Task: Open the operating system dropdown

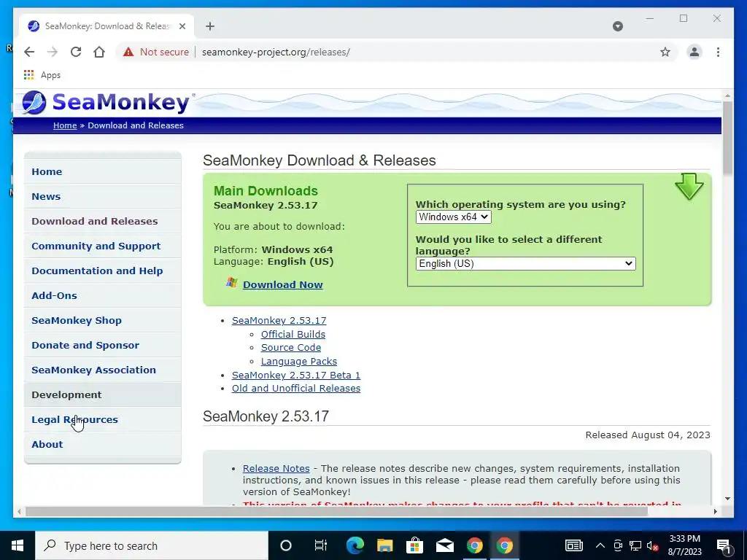Action: tap(453, 217)
